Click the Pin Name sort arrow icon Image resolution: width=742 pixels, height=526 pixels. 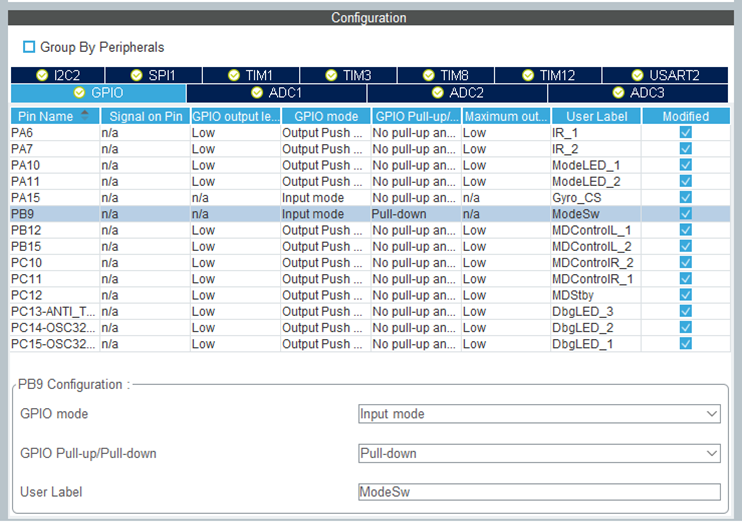(x=85, y=114)
